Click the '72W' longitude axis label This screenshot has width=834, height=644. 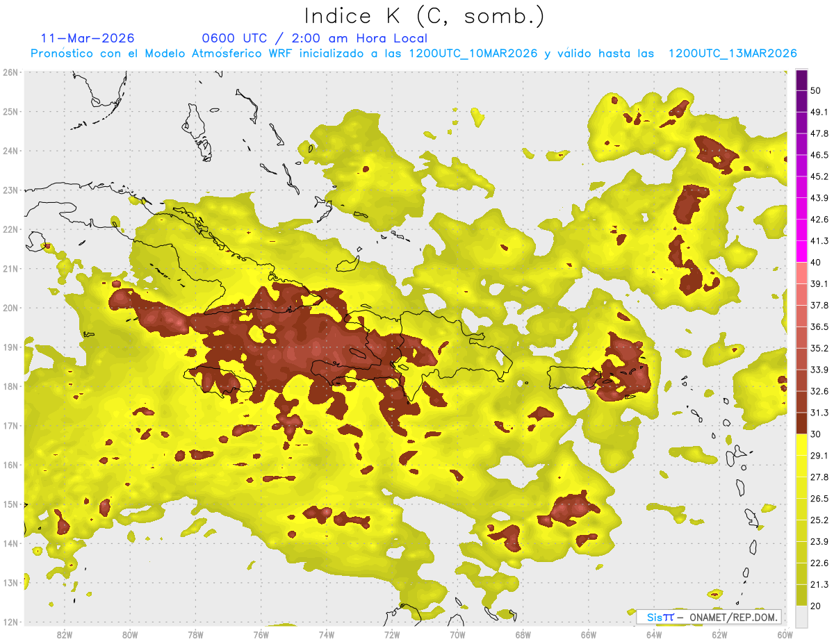click(x=392, y=635)
